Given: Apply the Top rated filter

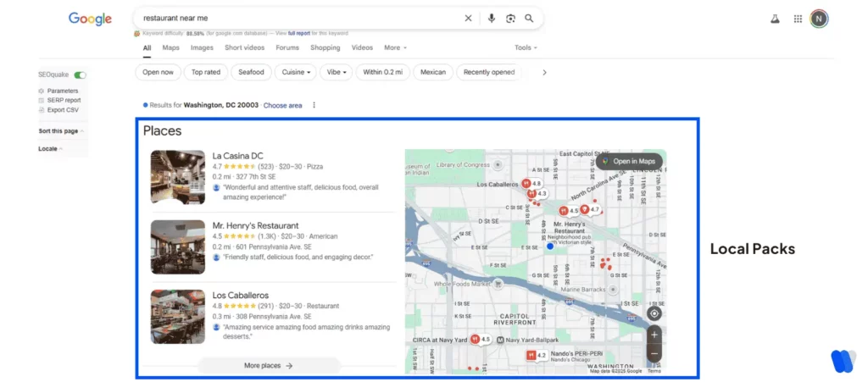Looking at the screenshot, I should click(206, 73).
